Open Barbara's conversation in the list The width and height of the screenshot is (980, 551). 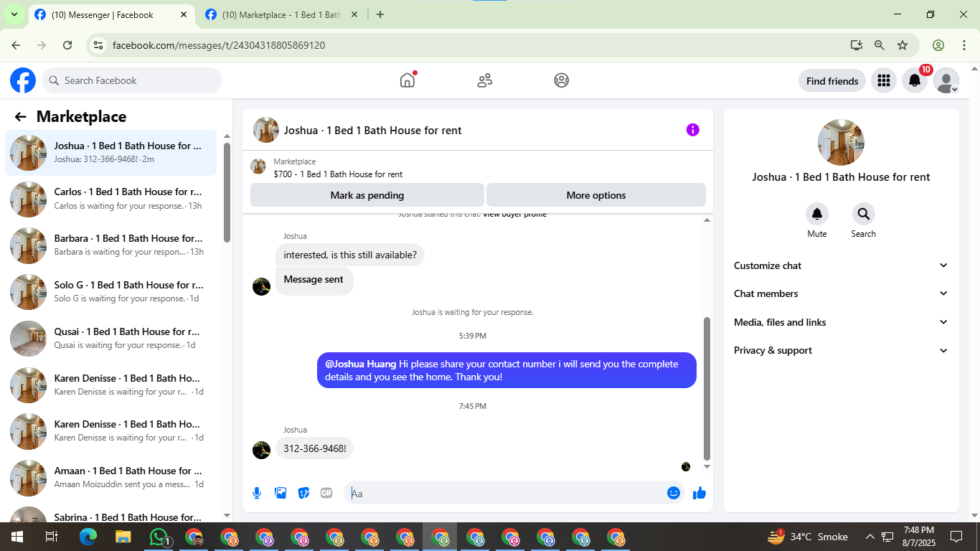click(x=111, y=245)
